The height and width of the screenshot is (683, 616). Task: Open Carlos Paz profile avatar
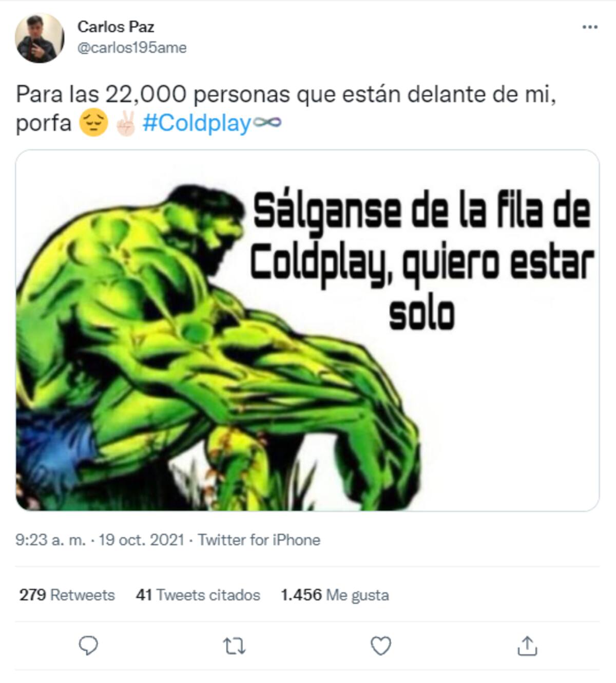40,39
